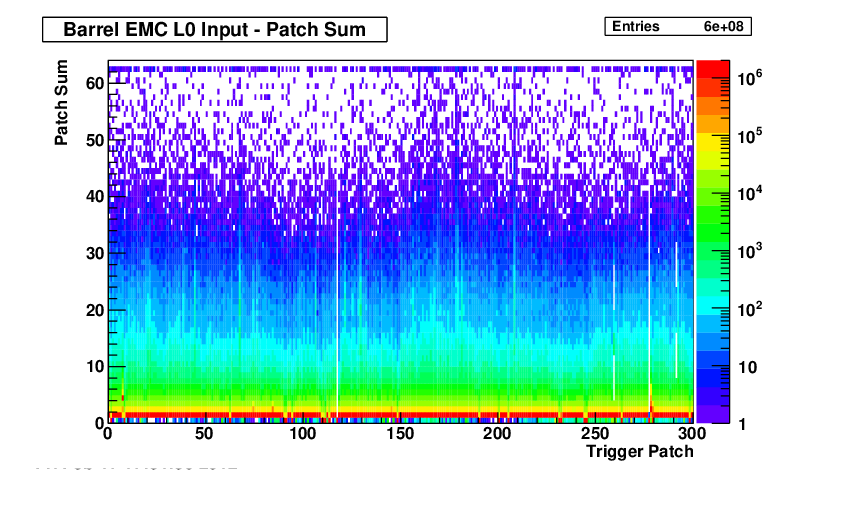Click x-axis label 200

coord(497,434)
